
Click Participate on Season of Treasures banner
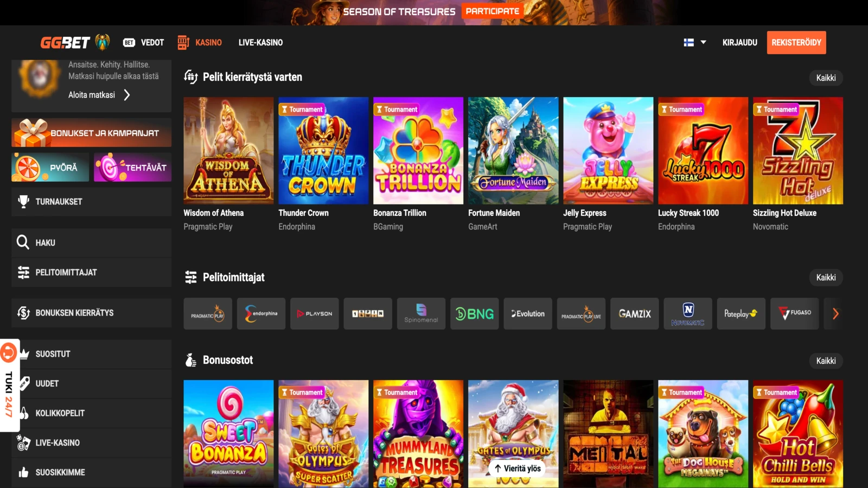(x=493, y=11)
